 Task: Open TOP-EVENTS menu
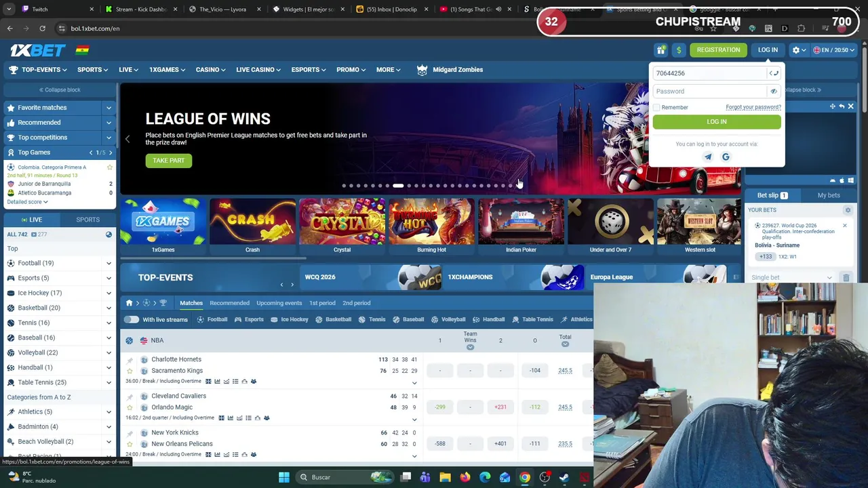[37, 70]
